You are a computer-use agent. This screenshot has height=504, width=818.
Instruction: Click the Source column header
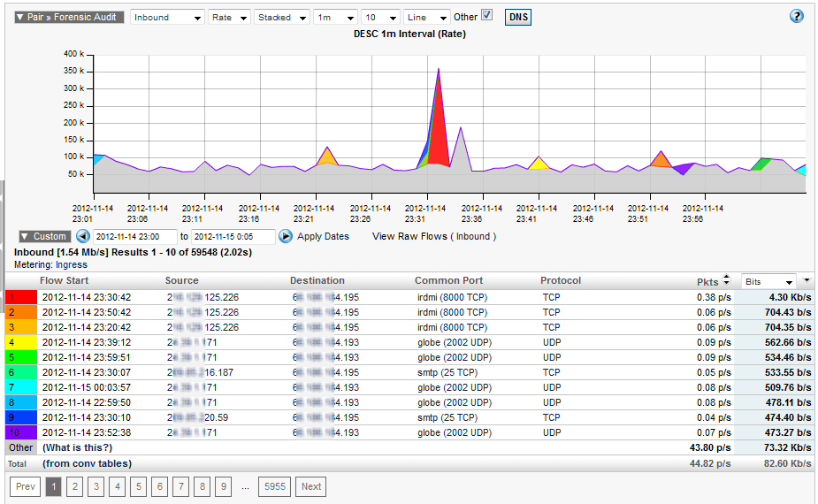tap(181, 280)
